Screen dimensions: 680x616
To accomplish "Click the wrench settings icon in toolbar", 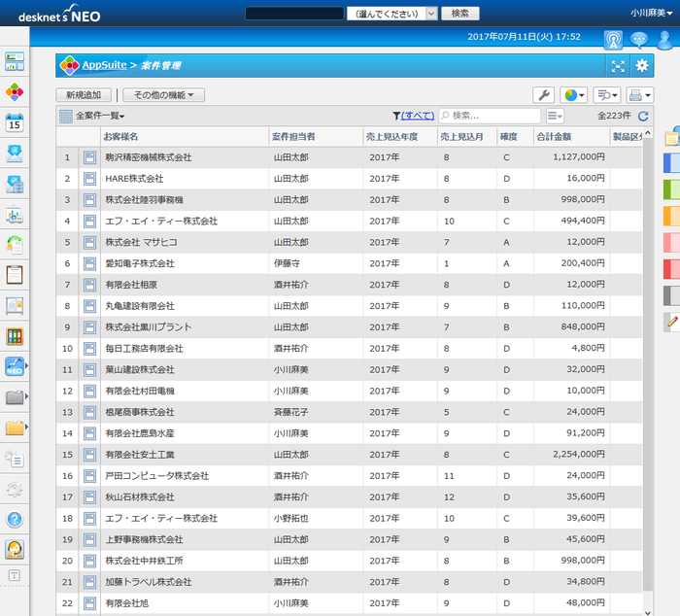I will point(543,95).
